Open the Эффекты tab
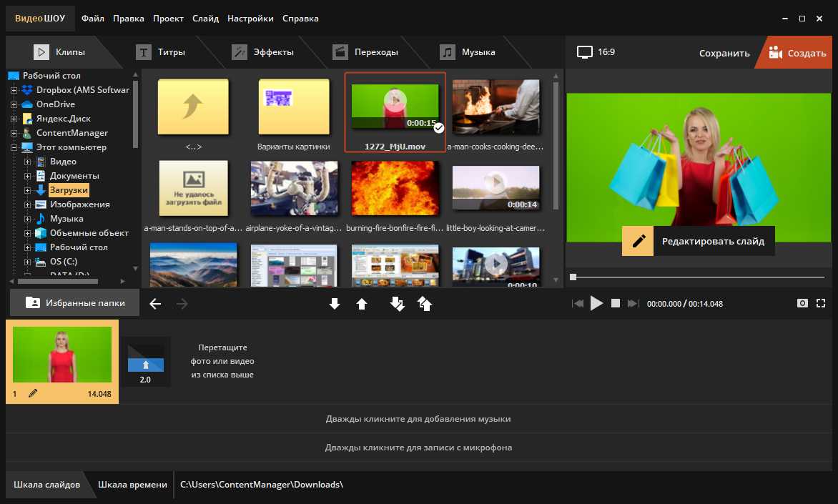 264,52
